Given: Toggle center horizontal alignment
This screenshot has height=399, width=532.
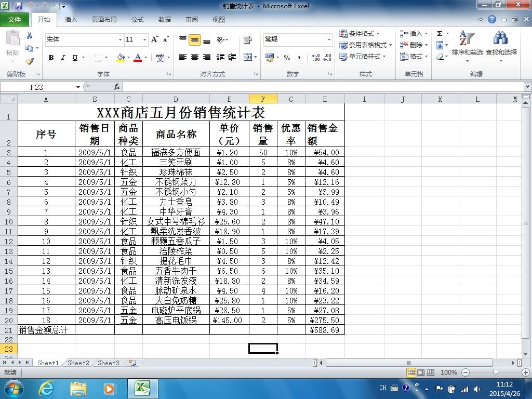Looking at the screenshot, I should click(x=195, y=57).
